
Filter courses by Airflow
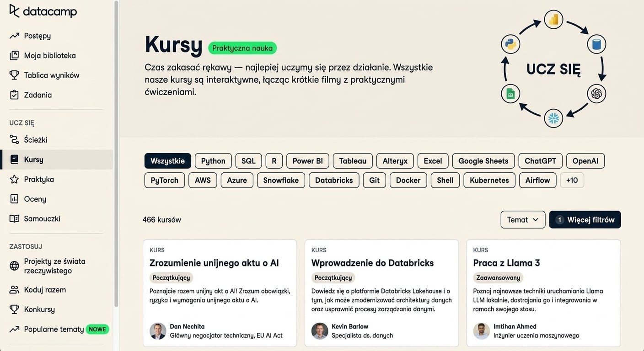[538, 180]
